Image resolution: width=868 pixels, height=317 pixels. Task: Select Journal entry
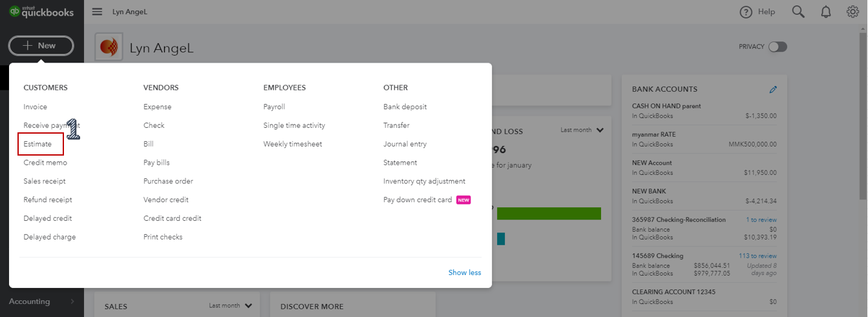pos(405,144)
